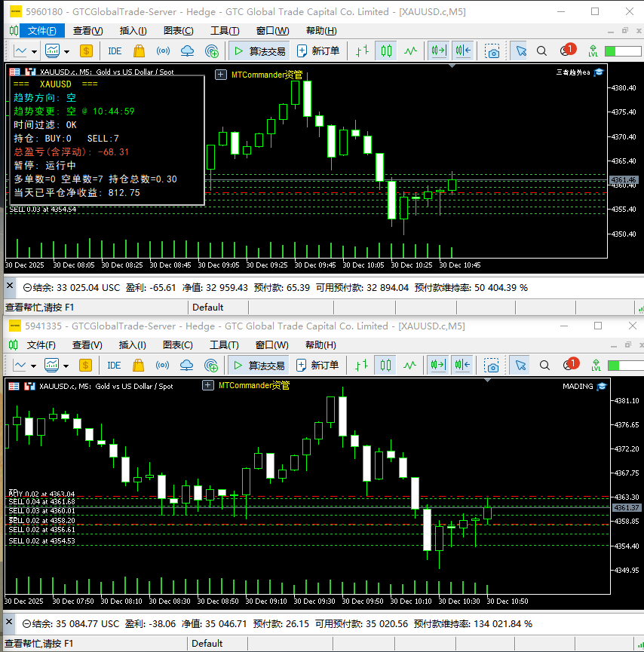Screen dimensions: 644x652
Task: Open search magnifier in top window
Action: pyautogui.click(x=541, y=51)
